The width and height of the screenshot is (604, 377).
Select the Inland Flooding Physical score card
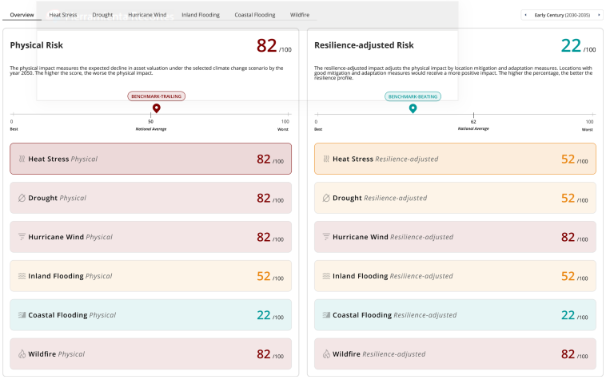[151, 276]
